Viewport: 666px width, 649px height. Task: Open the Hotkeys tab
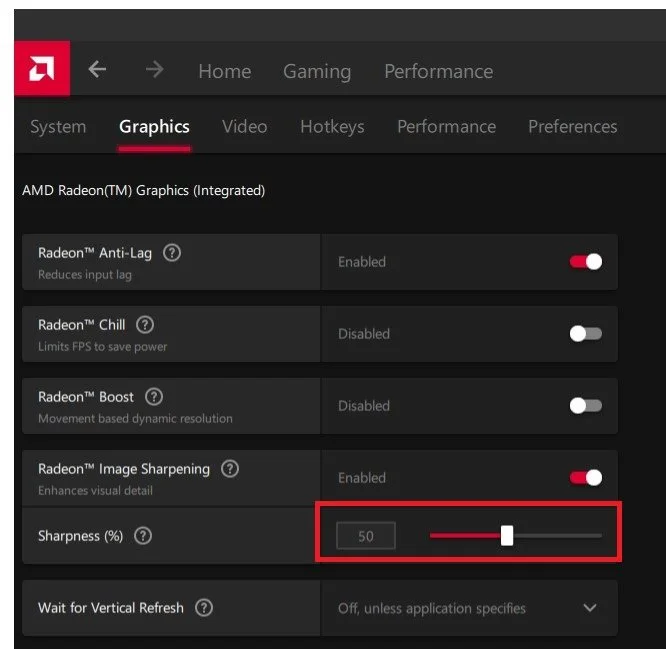(332, 127)
